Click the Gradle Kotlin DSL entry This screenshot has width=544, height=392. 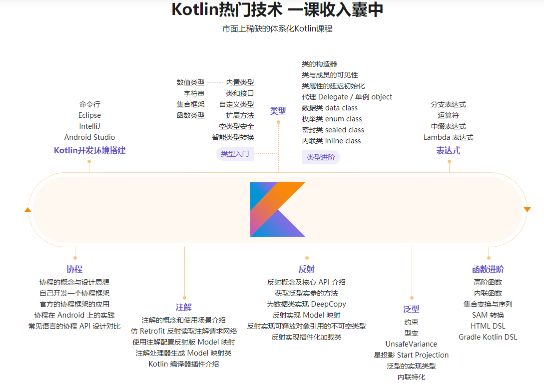pos(488,337)
